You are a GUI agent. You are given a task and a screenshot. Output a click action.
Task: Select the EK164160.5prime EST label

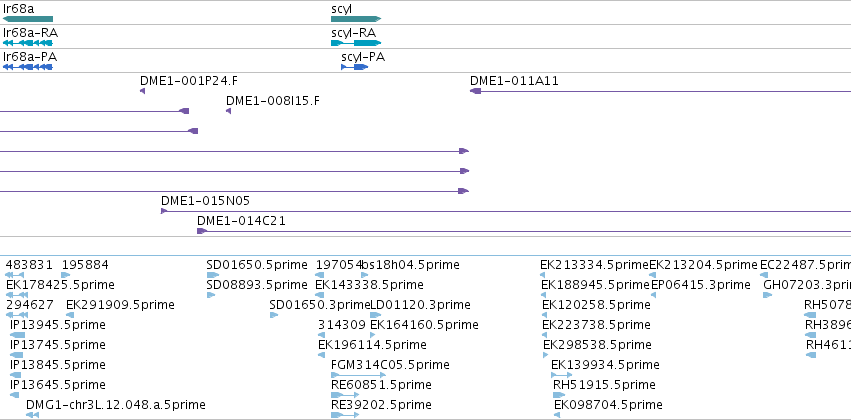(424, 325)
